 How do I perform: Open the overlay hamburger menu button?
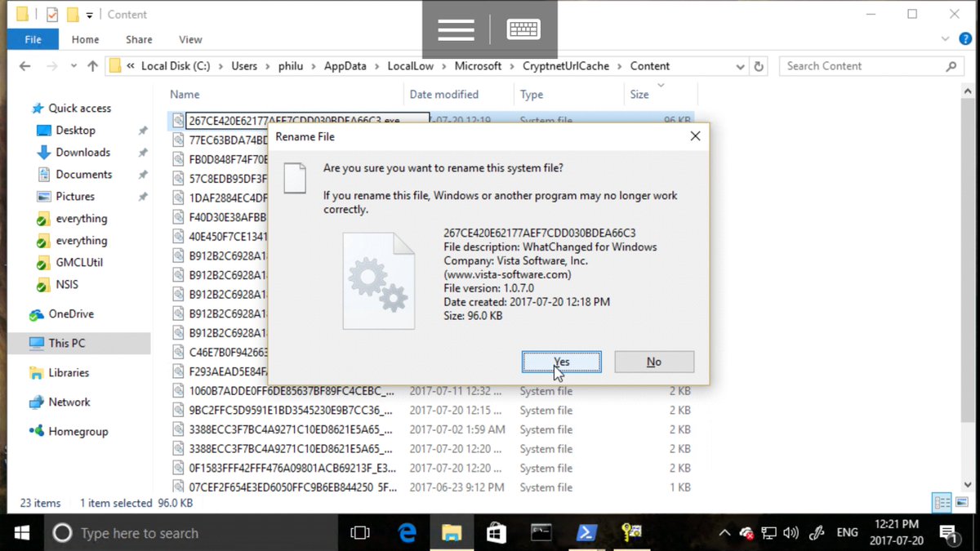[x=456, y=30]
